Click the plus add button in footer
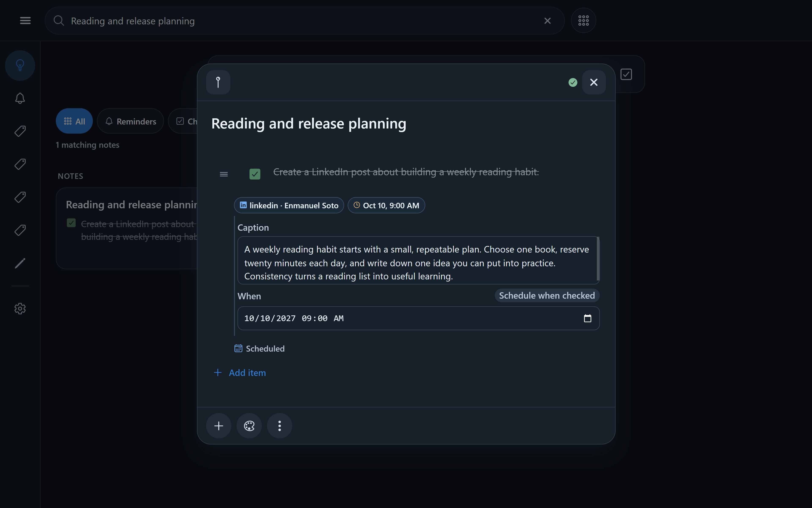 coord(219,426)
